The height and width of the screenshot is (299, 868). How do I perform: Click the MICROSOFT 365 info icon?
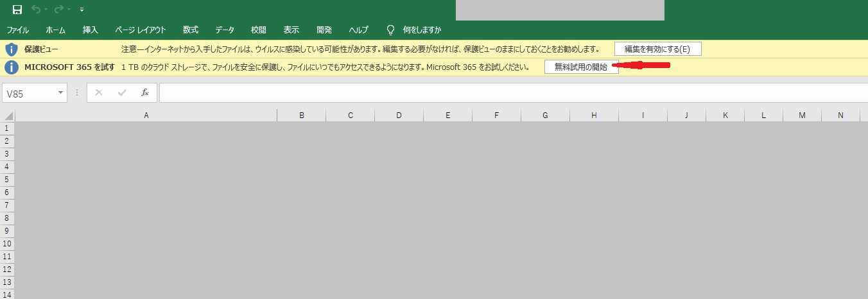[x=11, y=67]
